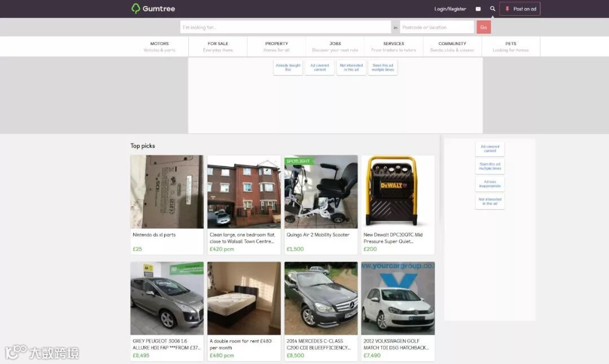
Task: Open the SERVICES category menu
Action: tap(394, 47)
